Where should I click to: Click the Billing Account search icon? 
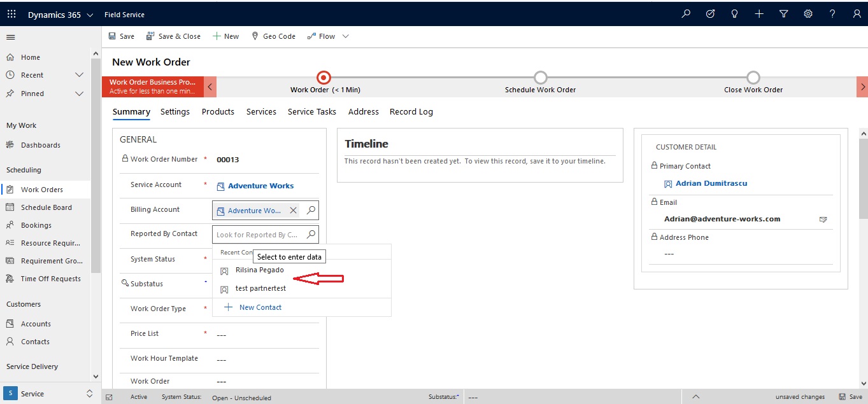tap(311, 210)
